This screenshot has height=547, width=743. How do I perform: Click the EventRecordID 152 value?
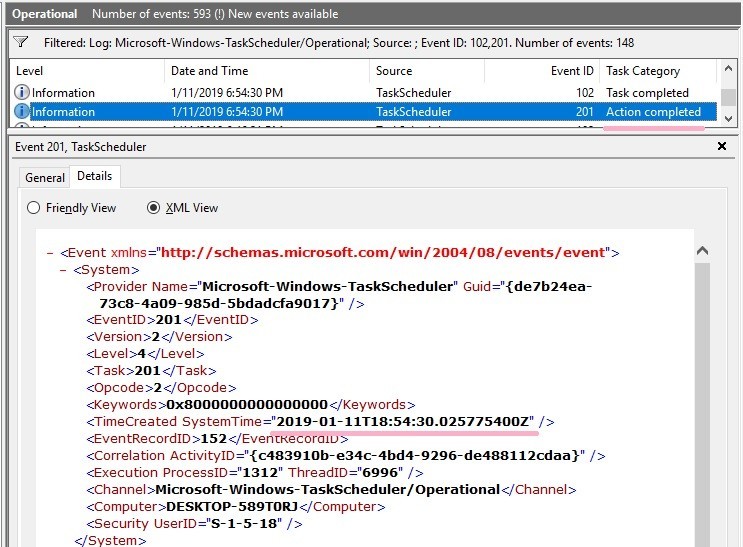214,438
